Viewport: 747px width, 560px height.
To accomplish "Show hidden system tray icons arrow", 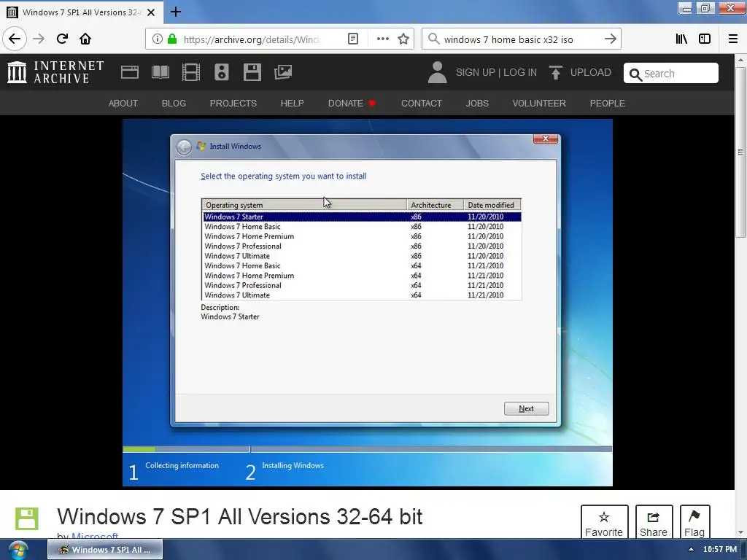I will 690,550.
